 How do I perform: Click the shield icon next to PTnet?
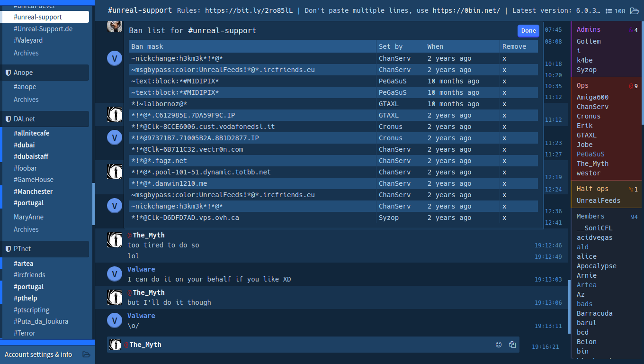point(8,249)
